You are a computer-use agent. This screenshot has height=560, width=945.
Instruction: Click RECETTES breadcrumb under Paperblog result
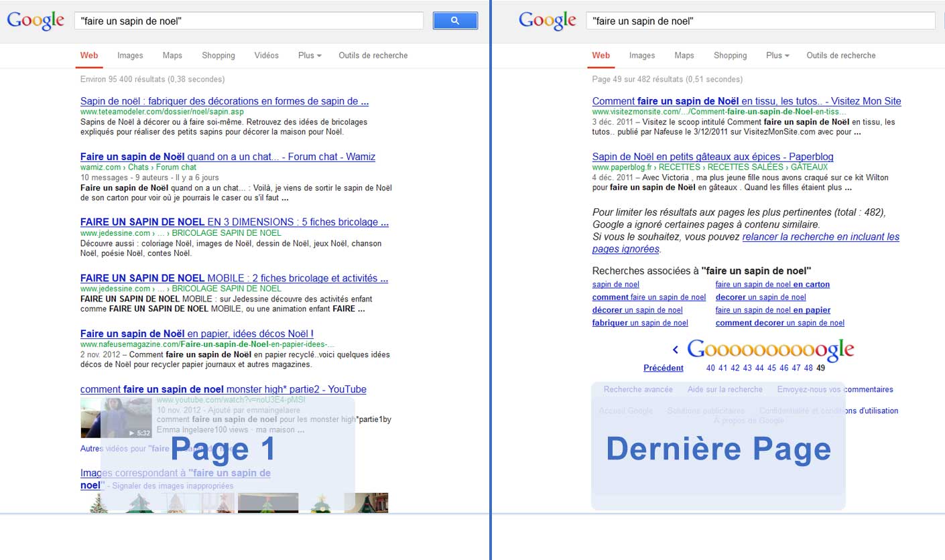click(681, 167)
